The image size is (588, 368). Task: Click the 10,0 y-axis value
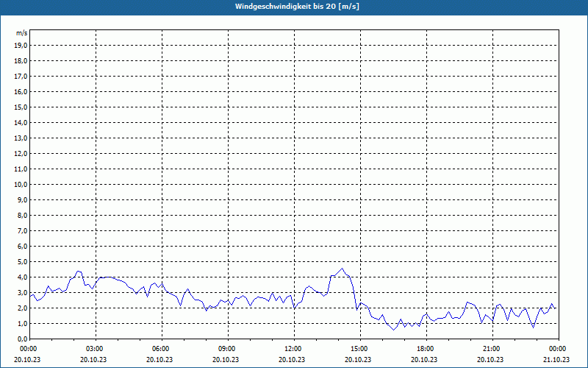21,185
